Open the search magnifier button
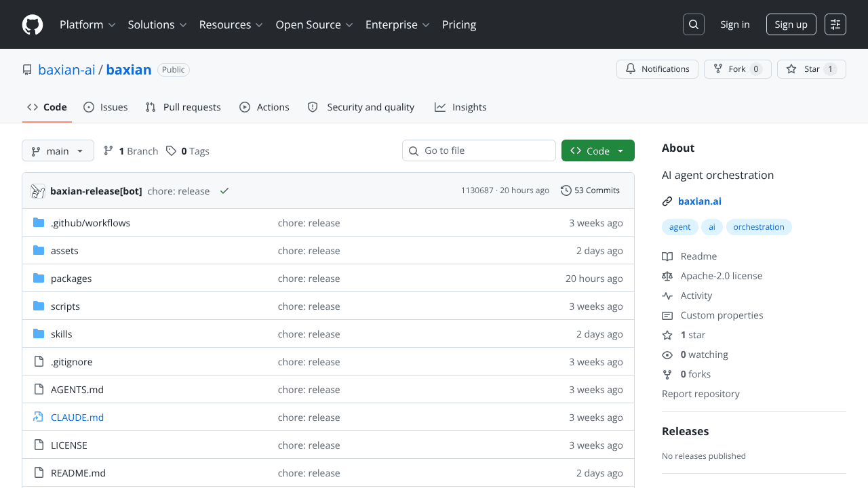The image size is (868, 488). click(694, 24)
